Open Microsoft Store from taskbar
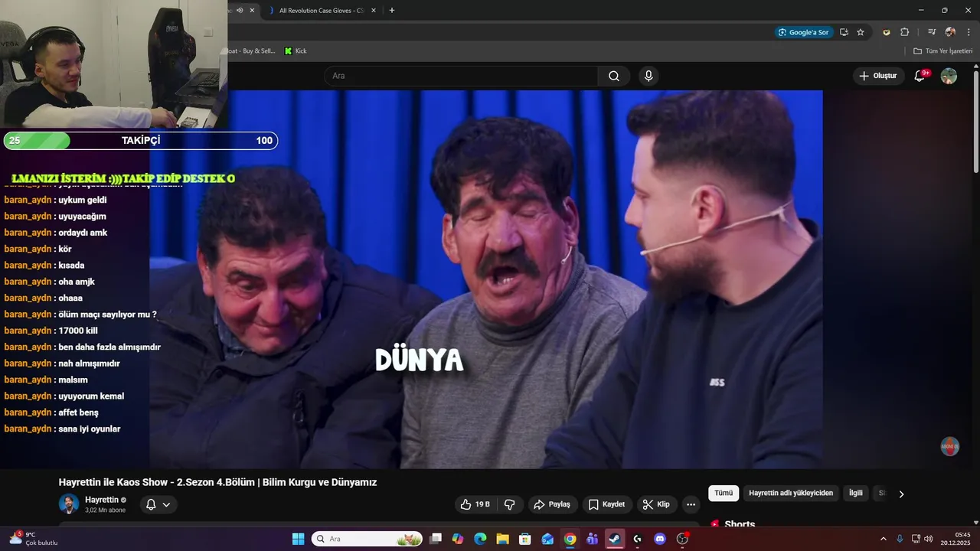The width and height of the screenshot is (980, 551). [524, 539]
